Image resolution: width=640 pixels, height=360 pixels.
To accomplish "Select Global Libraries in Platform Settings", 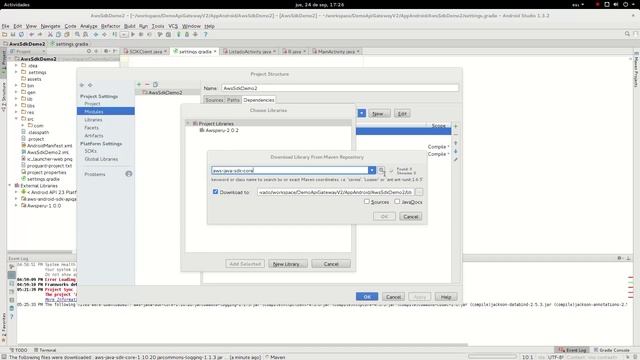I will click(x=101, y=159).
